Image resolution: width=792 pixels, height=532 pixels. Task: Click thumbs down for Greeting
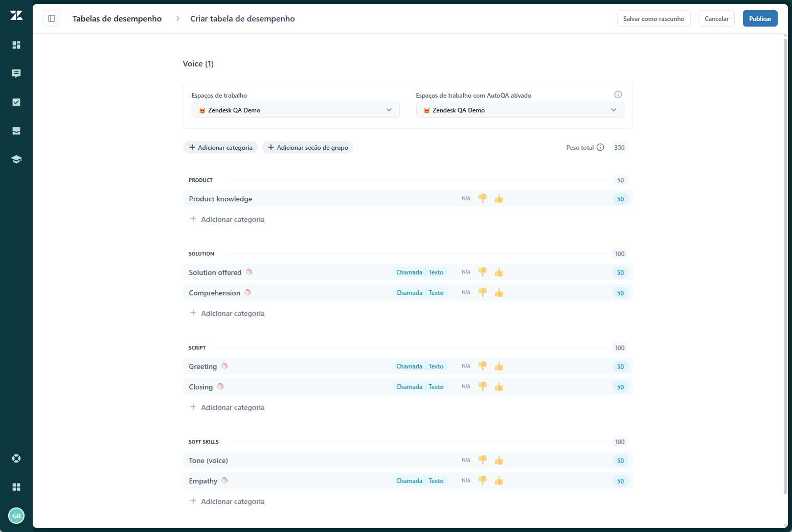482,366
